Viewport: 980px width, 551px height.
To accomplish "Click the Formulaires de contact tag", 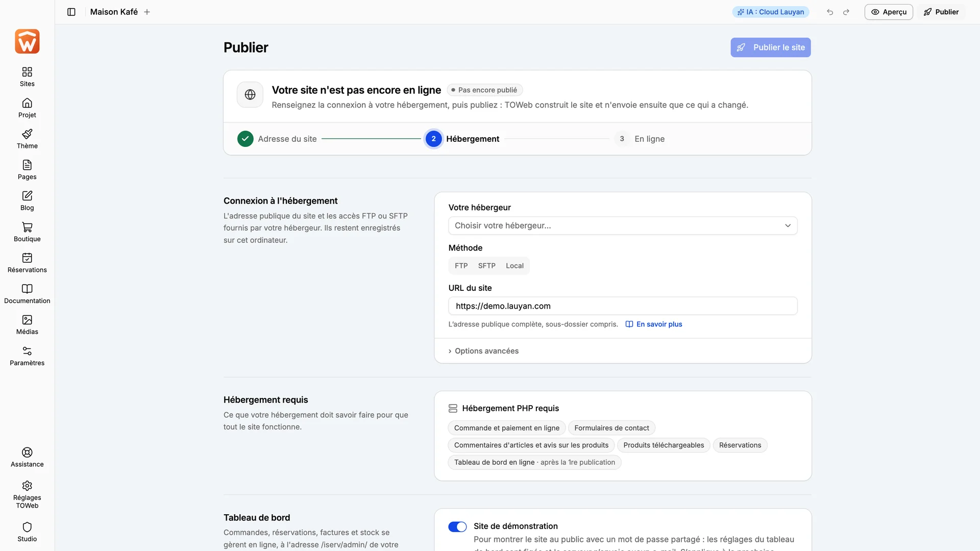I will click(x=611, y=428).
